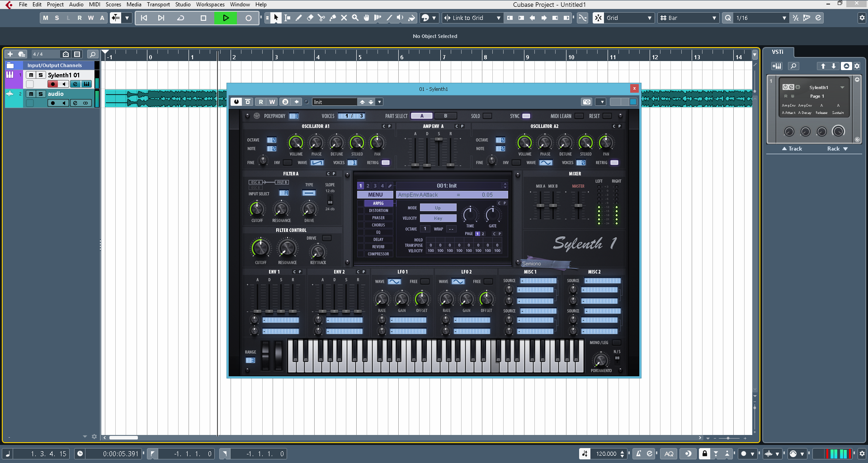This screenshot has height=463, width=868.
Task: Select the Split scissors tool
Action: click(x=321, y=18)
